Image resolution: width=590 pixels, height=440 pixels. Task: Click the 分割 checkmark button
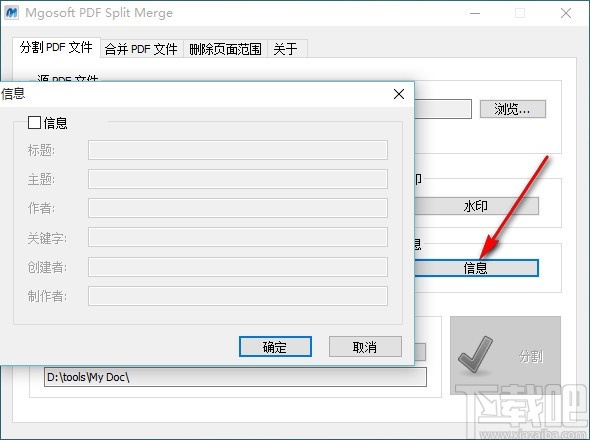(x=505, y=355)
